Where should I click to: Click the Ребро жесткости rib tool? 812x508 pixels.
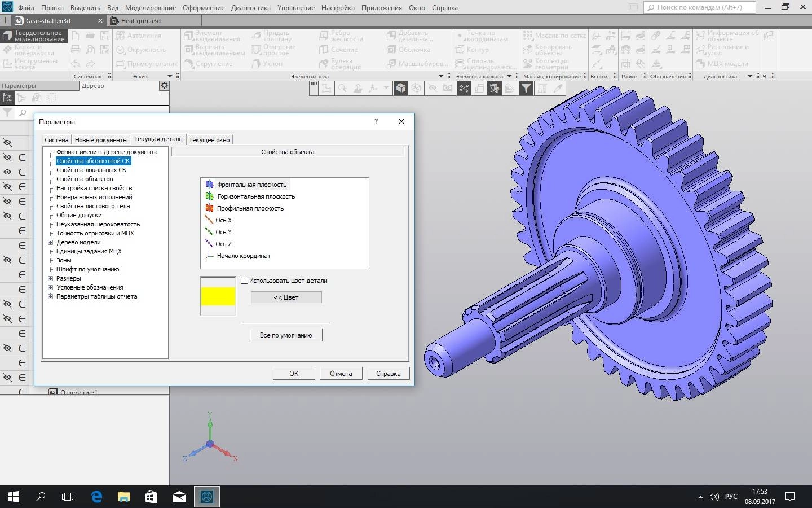coord(341,36)
